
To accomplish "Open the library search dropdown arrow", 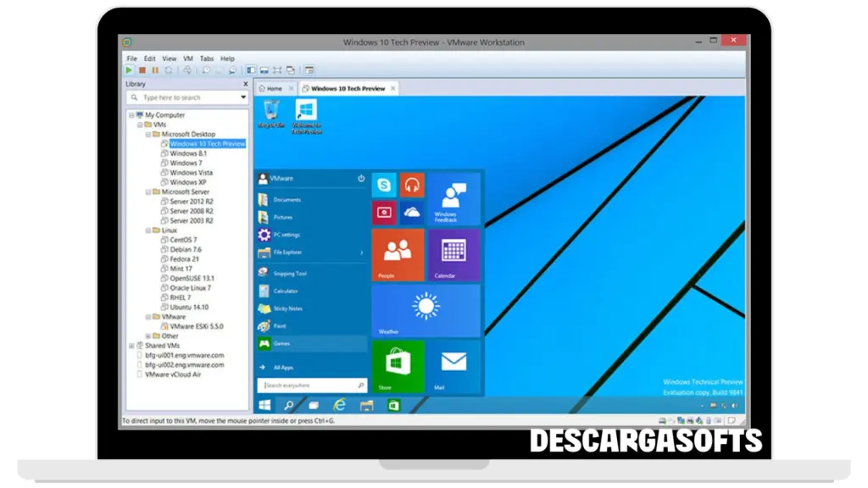I will [x=243, y=97].
